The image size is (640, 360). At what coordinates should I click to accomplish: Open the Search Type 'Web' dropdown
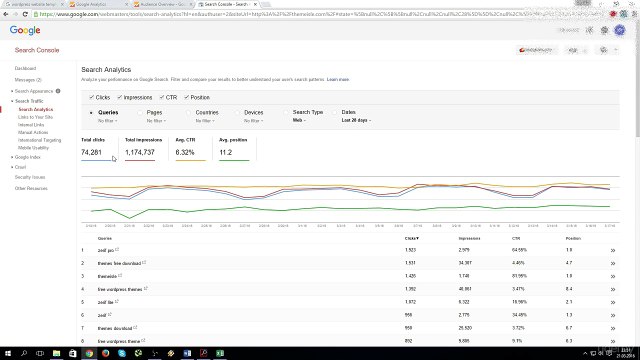pyautogui.click(x=299, y=120)
